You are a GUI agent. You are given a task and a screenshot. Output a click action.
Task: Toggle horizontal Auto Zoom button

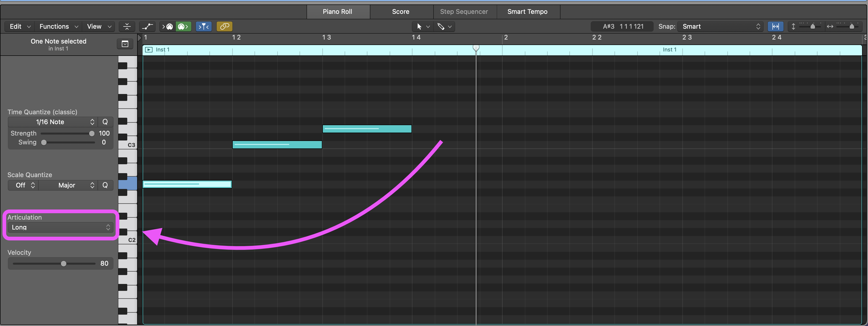(776, 27)
